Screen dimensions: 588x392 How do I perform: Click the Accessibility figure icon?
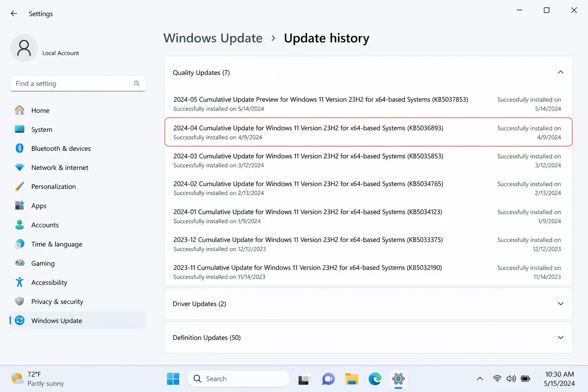(x=20, y=282)
